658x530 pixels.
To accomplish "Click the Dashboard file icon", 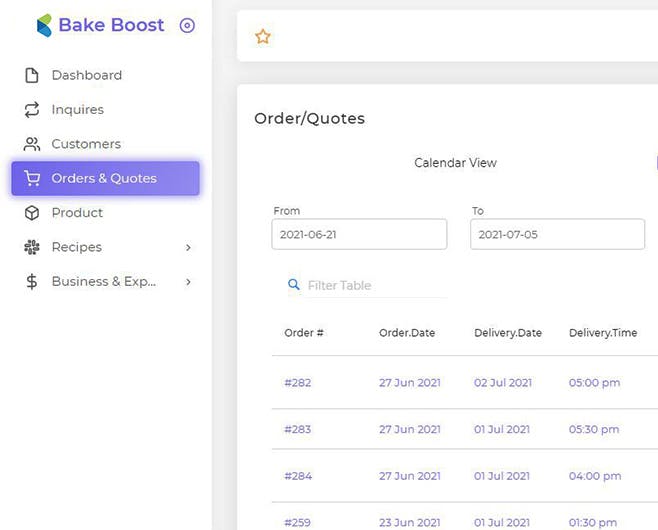I will [x=32, y=75].
